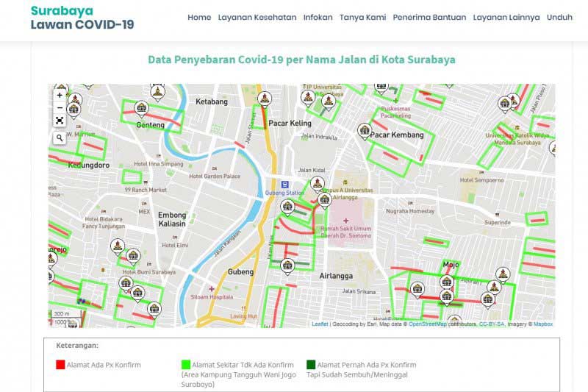Image resolution: width=588 pixels, height=392 pixels.
Task: Go to Tanya Kami page
Action: [x=362, y=18]
